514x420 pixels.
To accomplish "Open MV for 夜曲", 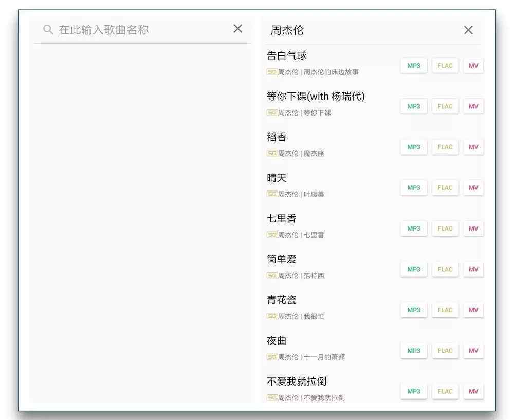I will point(473,351).
